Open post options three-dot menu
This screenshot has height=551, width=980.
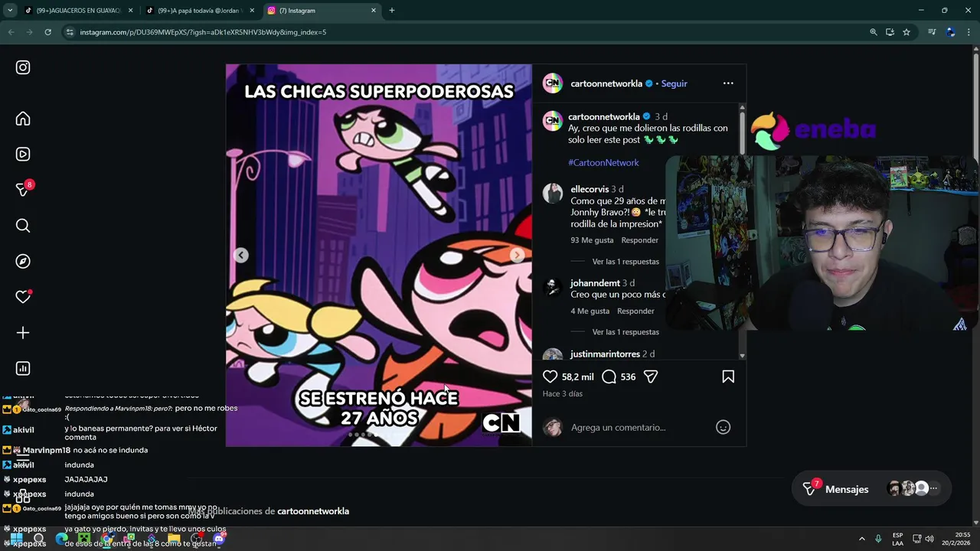(x=728, y=83)
